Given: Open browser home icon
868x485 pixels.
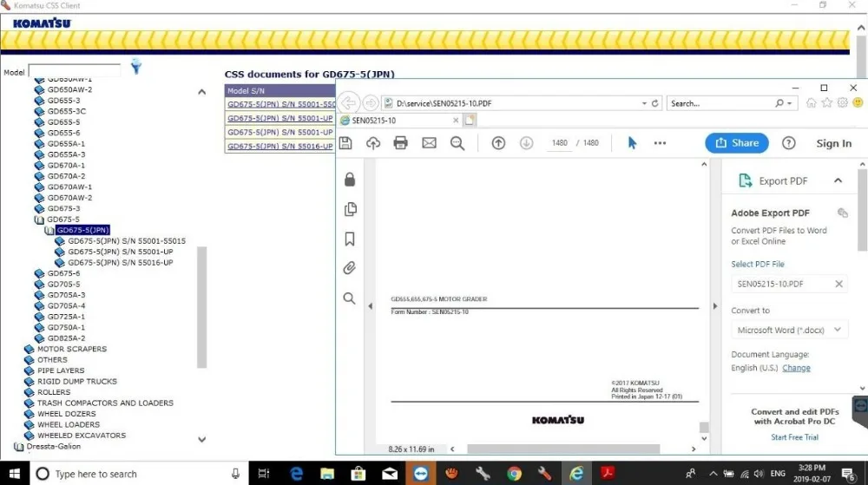Looking at the screenshot, I should (811, 103).
